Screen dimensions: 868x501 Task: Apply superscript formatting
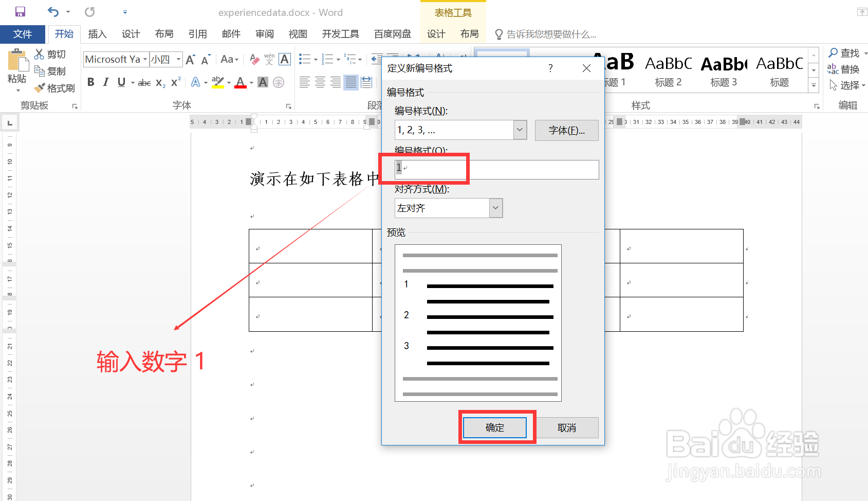point(176,82)
